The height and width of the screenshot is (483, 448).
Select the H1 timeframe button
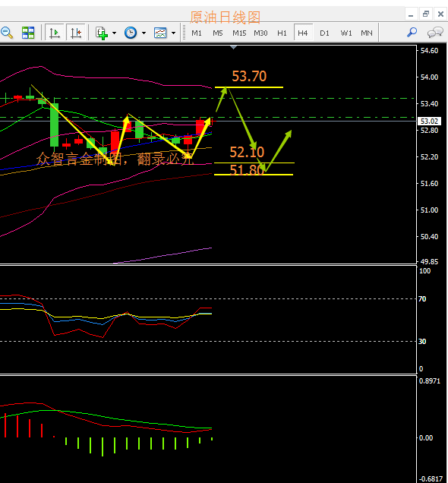[x=282, y=33]
